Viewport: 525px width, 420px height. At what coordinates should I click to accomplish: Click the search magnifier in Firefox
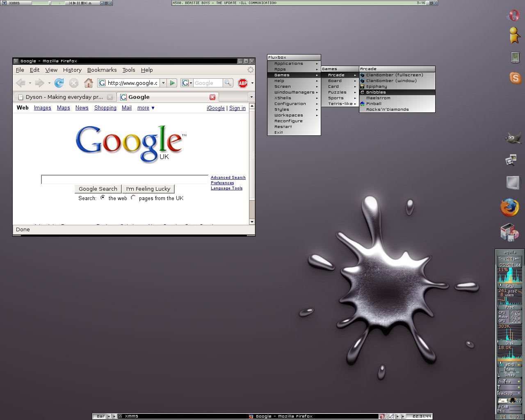tap(228, 83)
